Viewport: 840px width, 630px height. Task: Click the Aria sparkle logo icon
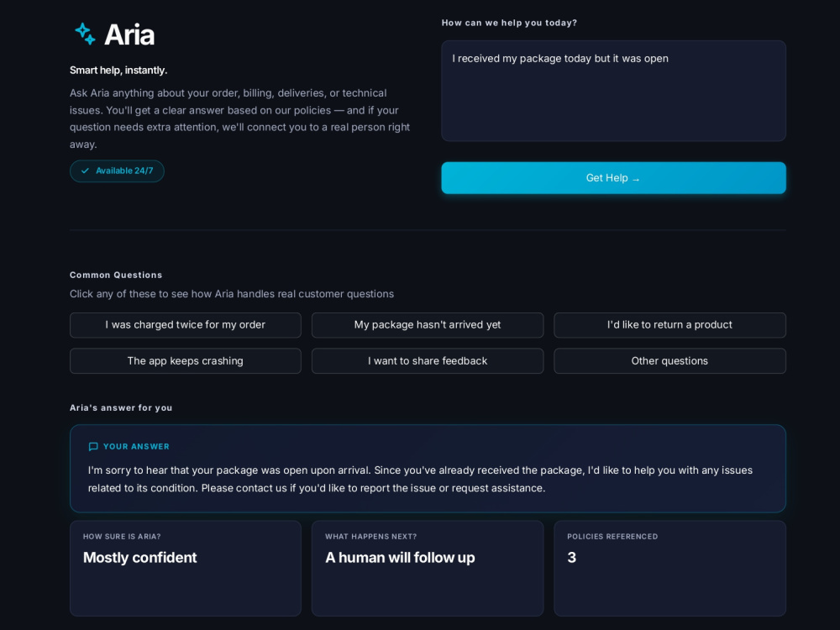[85, 34]
